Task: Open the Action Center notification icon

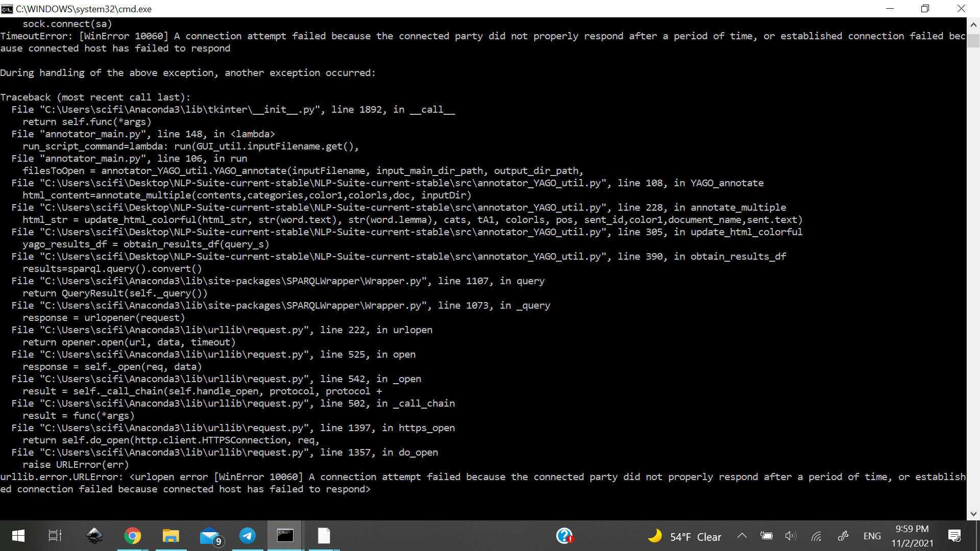Action: tap(955, 536)
